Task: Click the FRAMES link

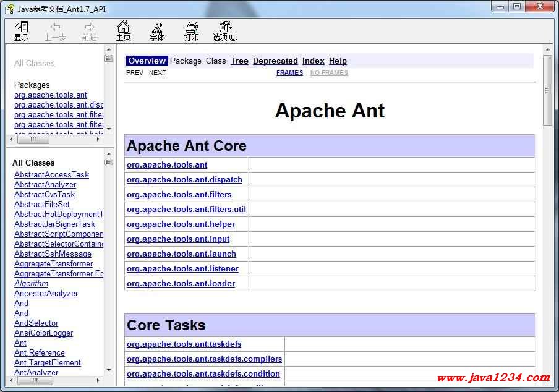Action: (289, 73)
